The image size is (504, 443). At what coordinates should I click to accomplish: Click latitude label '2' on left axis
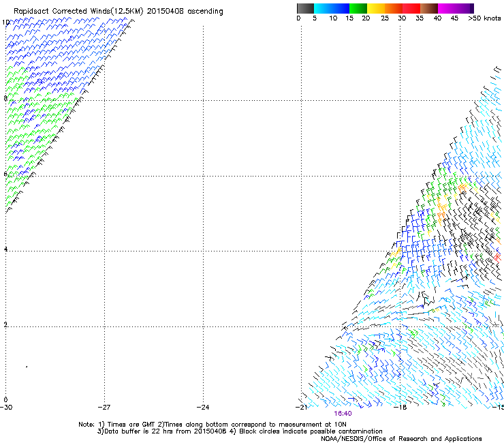click(x=5, y=324)
